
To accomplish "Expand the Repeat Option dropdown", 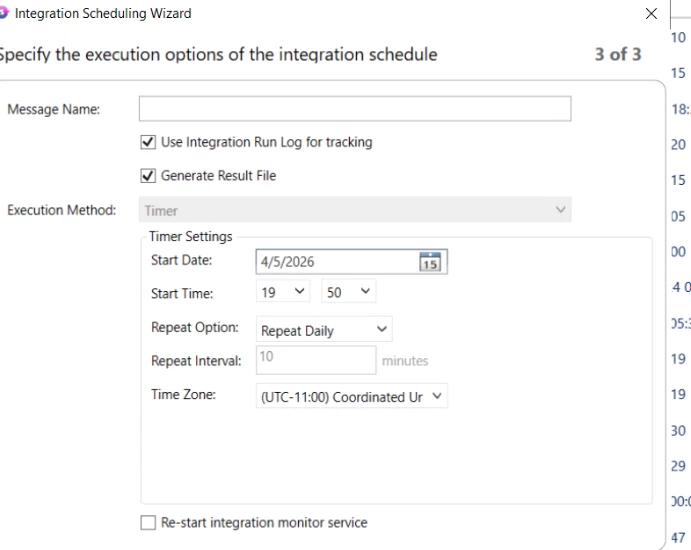I will click(x=324, y=330).
